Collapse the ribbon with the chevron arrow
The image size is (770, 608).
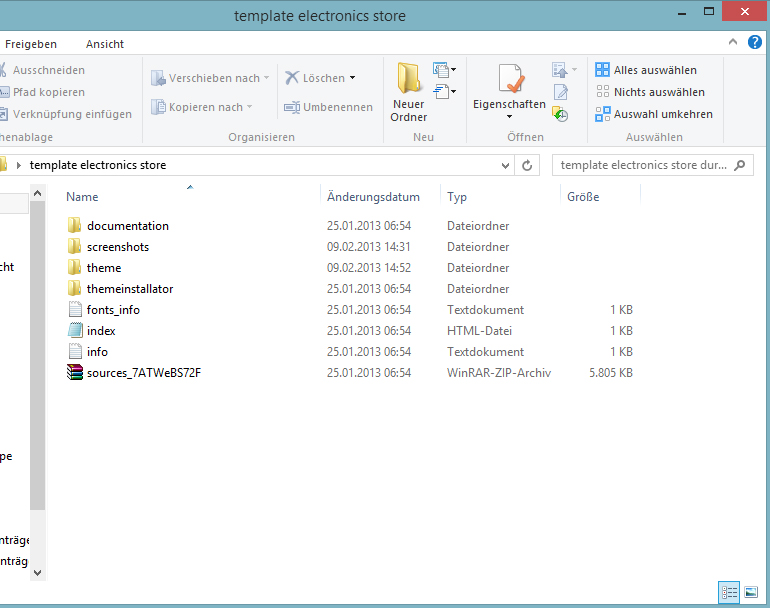(x=732, y=43)
